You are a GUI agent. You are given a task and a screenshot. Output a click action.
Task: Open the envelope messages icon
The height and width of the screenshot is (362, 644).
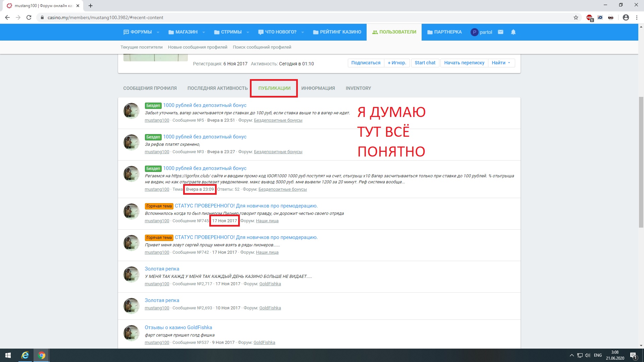point(500,32)
